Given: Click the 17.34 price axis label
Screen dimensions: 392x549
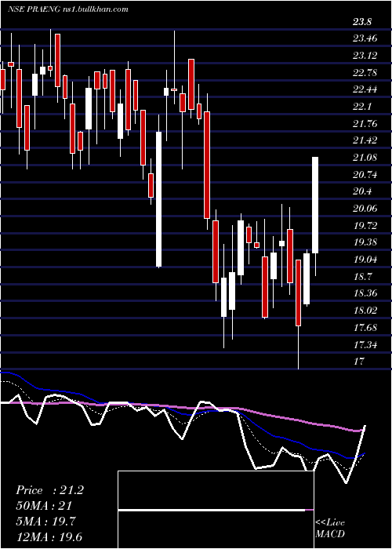Looking at the screenshot, I should point(365,345).
